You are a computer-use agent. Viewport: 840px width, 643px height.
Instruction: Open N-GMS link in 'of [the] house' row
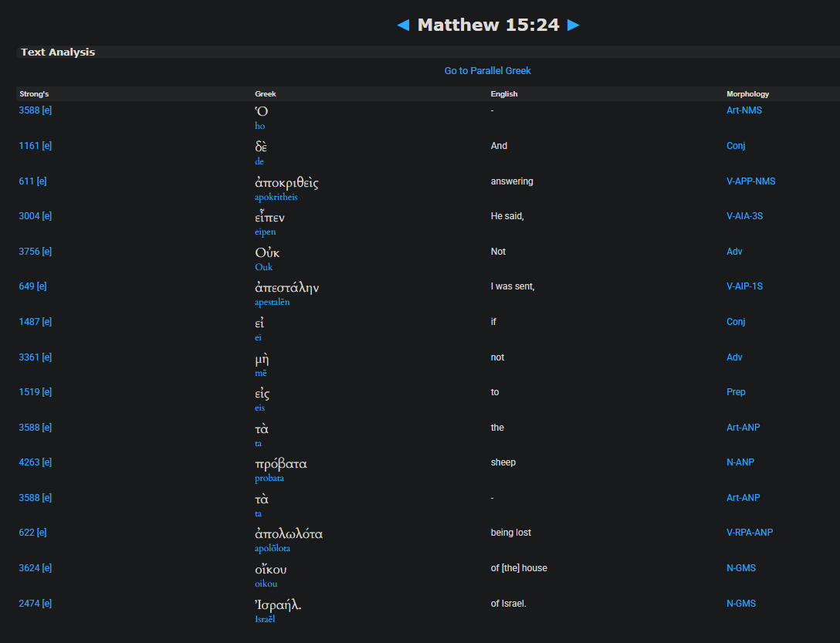coord(741,567)
